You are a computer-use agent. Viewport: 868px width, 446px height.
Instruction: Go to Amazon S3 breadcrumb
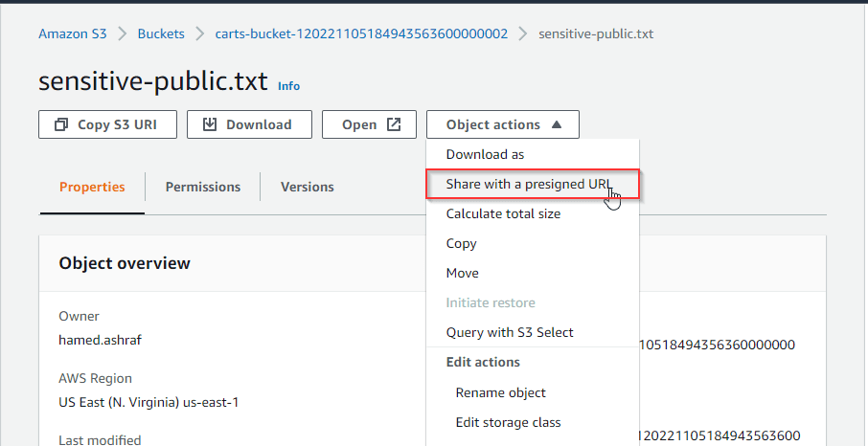(x=73, y=33)
